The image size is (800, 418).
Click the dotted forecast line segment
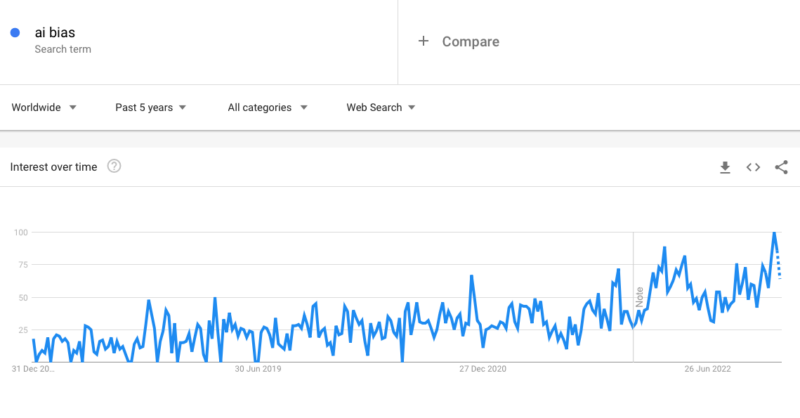[779, 266]
